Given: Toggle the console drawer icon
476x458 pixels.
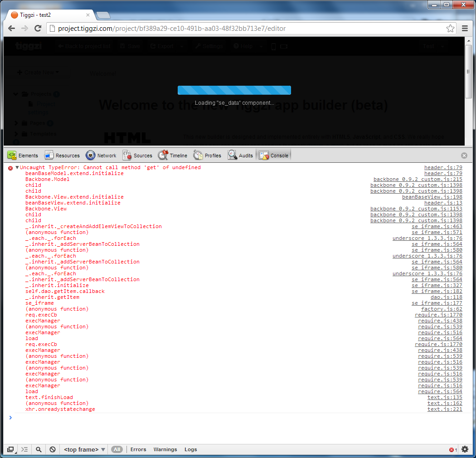Looking at the screenshot, I should pyautogui.click(x=24, y=449).
